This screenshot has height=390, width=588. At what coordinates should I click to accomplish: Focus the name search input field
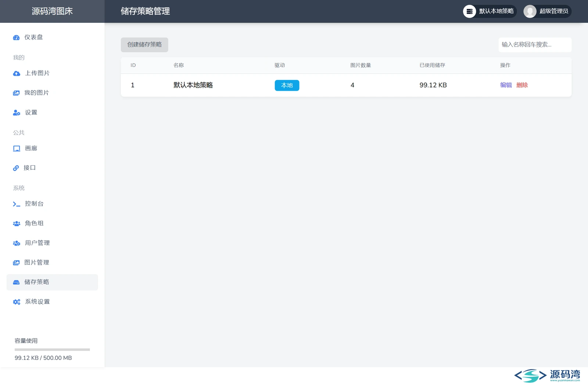[535, 45]
